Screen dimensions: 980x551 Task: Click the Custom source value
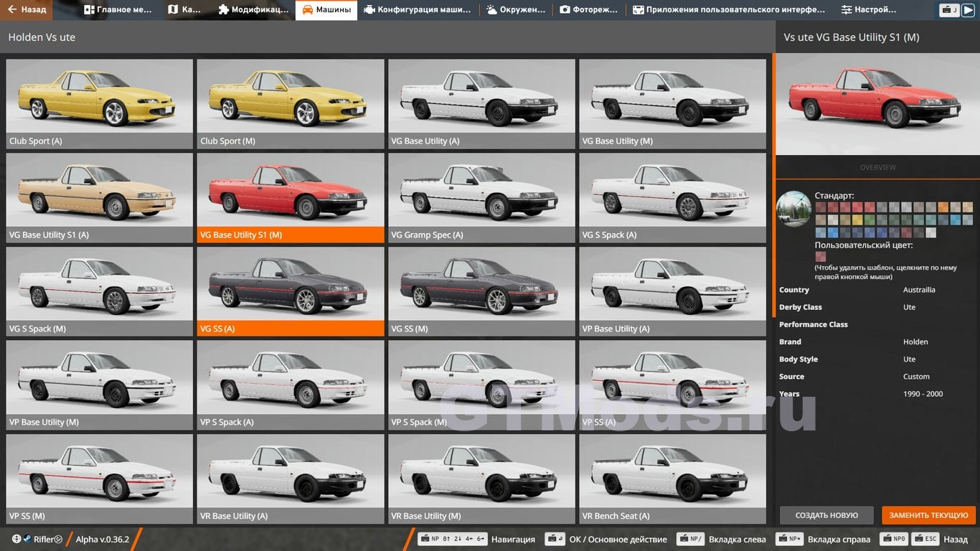[916, 377]
